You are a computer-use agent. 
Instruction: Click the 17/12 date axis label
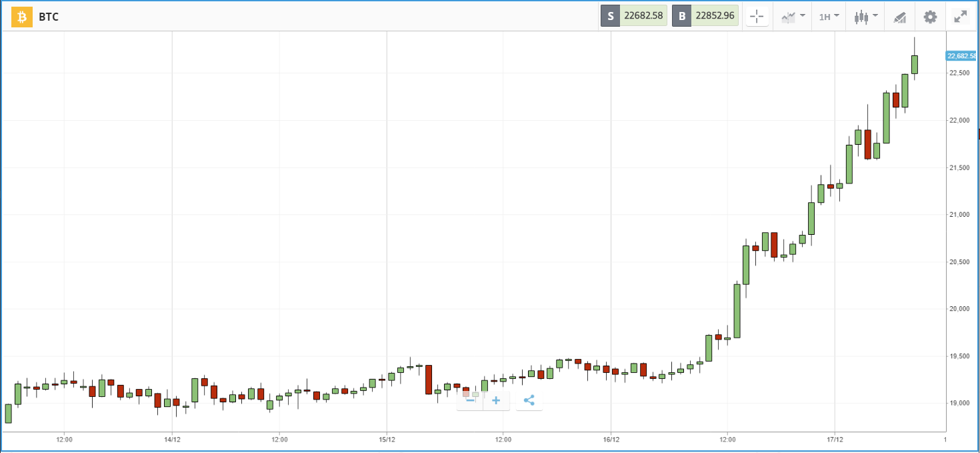(x=835, y=440)
